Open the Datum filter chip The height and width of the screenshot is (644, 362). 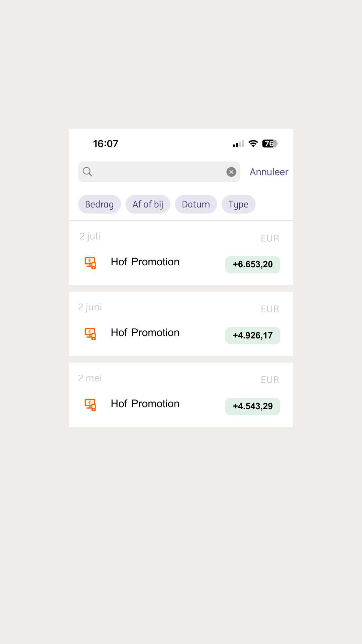(196, 204)
